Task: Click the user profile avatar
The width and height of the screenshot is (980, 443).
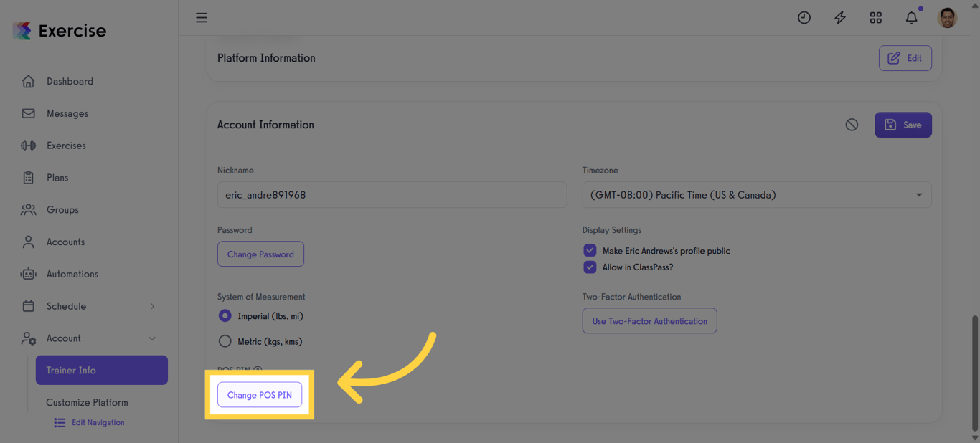Action: [947, 18]
